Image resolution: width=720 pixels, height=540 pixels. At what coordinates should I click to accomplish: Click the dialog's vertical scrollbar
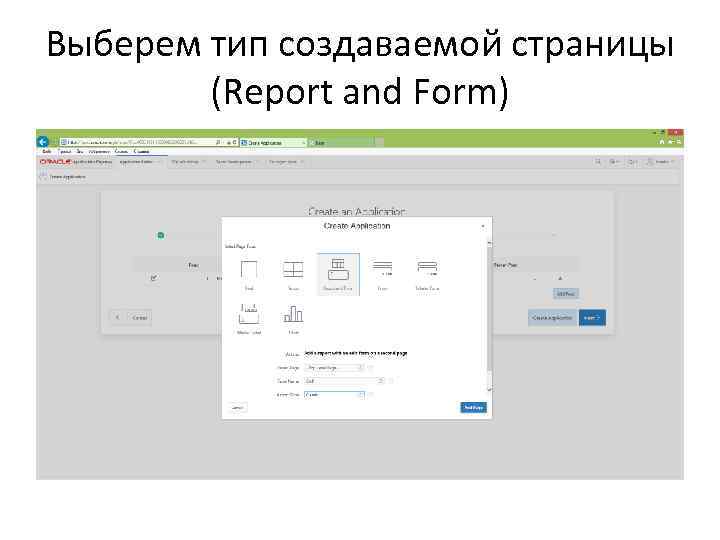tap(489, 317)
